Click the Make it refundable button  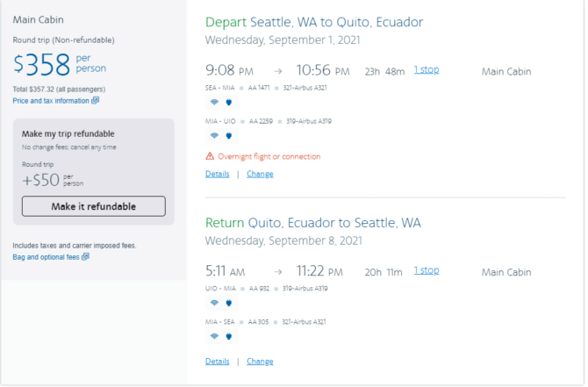click(x=93, y=206)
